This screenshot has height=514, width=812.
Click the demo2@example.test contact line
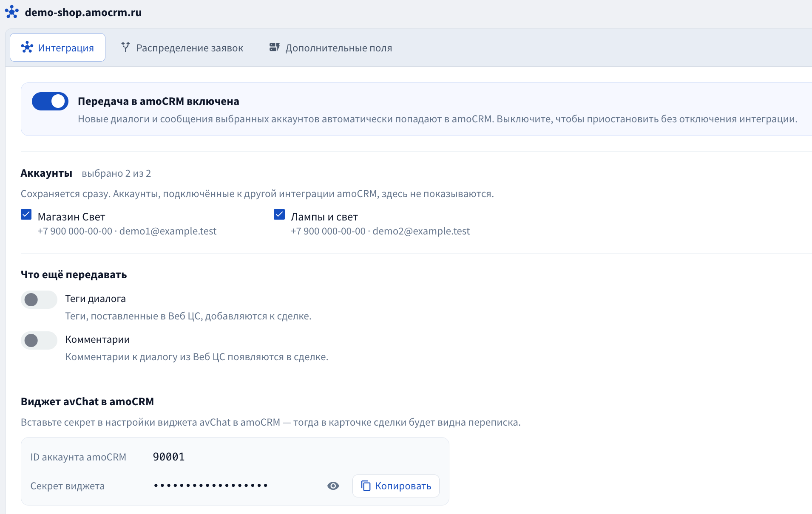pyautogui.click(x=380, y=231)
